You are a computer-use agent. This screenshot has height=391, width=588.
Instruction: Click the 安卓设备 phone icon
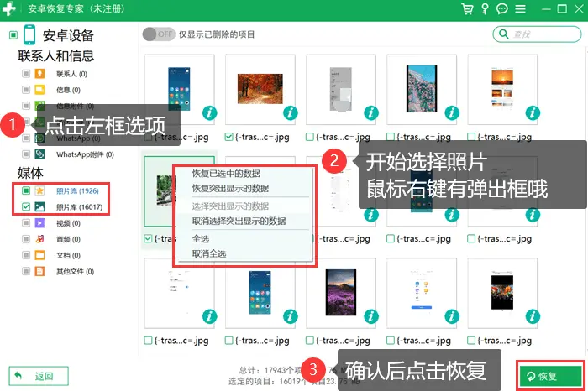(x=29, y=35)
